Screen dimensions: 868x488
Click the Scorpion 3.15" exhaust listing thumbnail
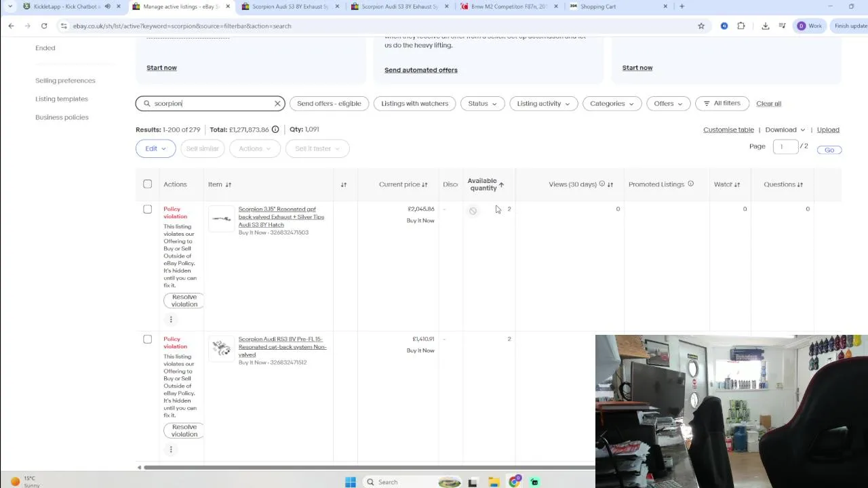221,219
